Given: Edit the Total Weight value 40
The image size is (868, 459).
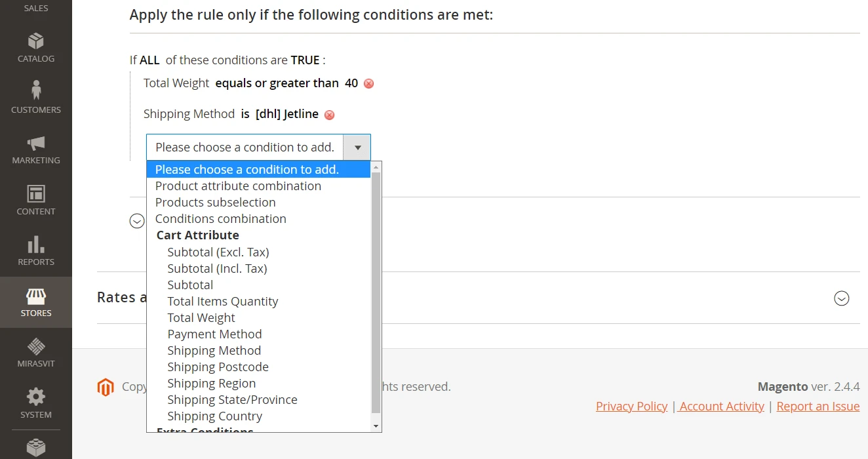Looking at the screenshot, I should [351, 83].
